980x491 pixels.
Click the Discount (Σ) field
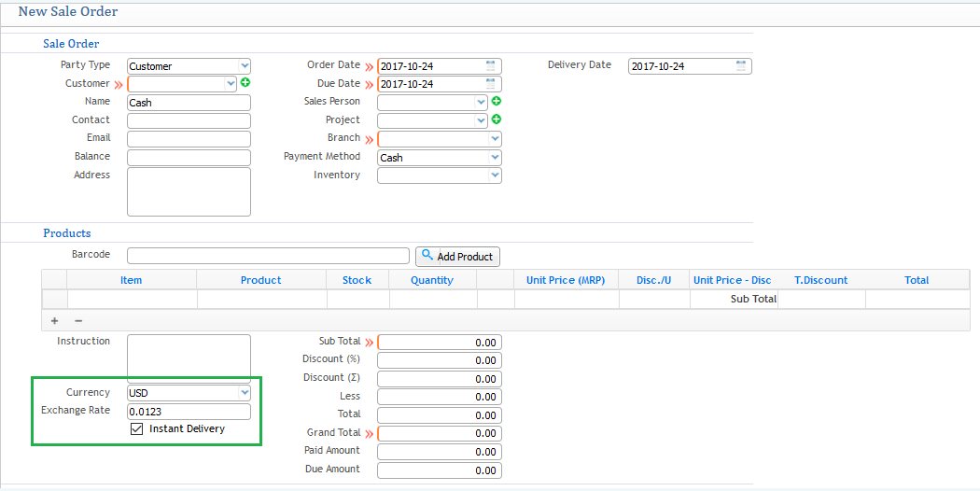(x=440, y=378)
